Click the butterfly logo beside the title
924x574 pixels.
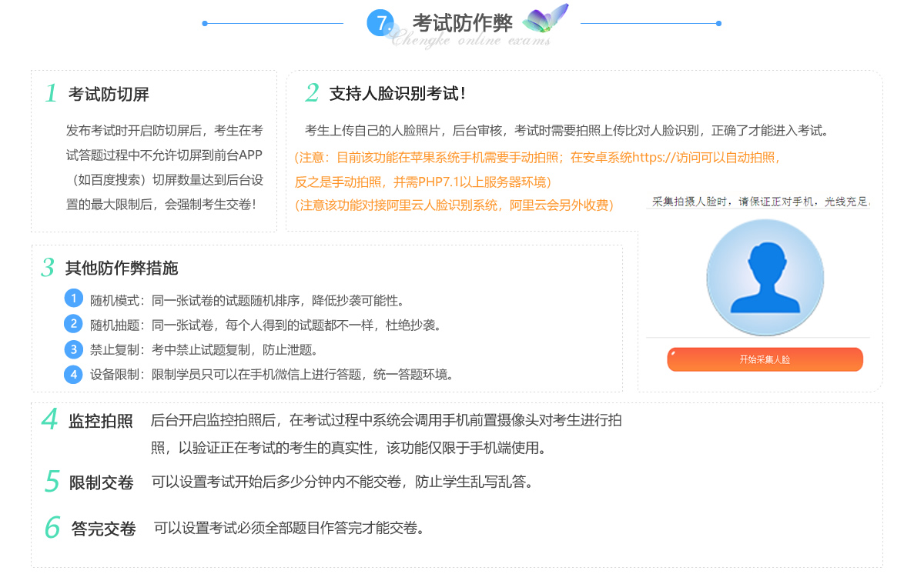(x=545, y=18)
